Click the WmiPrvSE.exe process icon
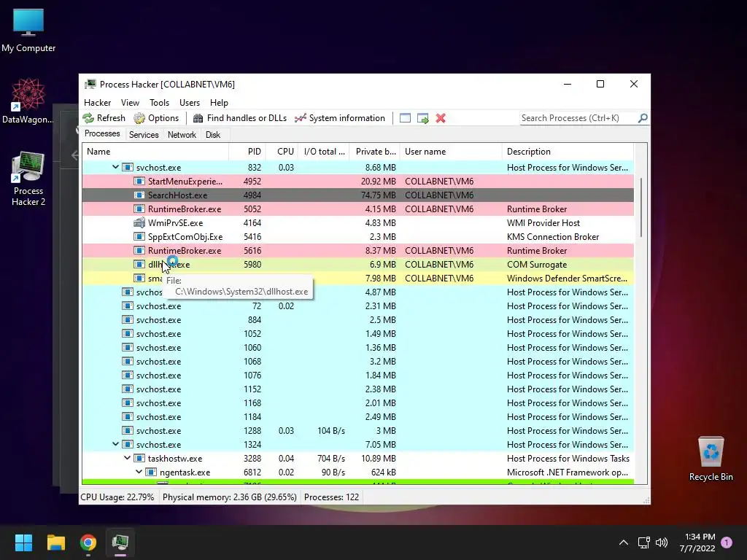This screenshot has width=747, height=560. [x=139, y=223]
